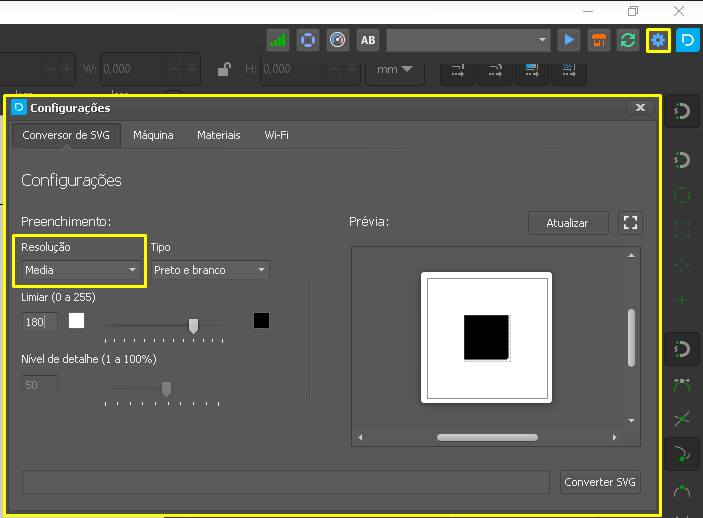The height and width of the screenshot is (518, 703).
Task: Click the white color swatch
Action: point(76,321)
